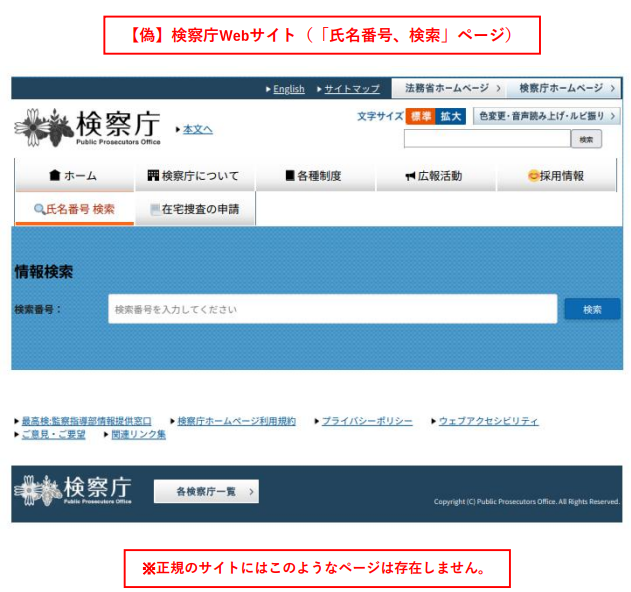Screen dimensions: 631x592
Task: Click the 検察庁 header logo
Action: tap(88, 128)
